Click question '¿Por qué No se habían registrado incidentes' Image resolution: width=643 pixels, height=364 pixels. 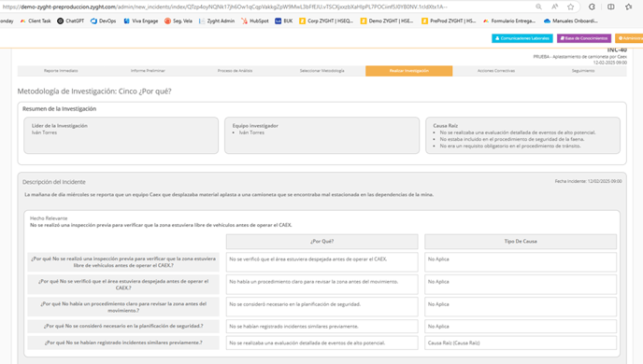(123, 343)
